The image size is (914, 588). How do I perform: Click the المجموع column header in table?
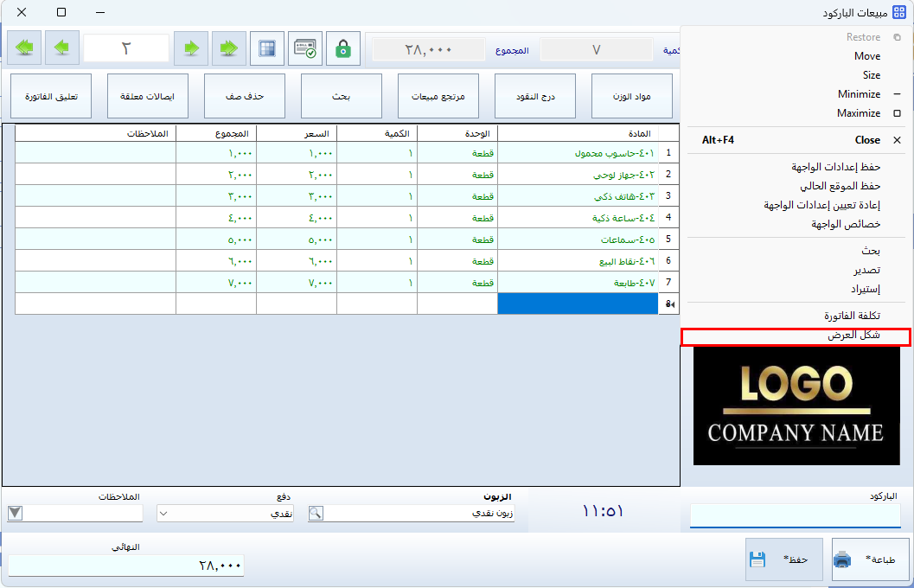click(216, 133)
